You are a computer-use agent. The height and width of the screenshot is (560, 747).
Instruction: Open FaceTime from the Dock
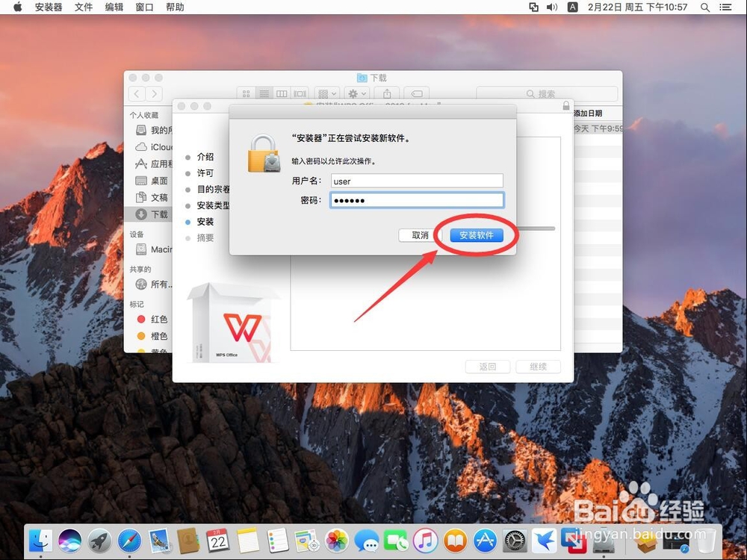point(396,541)
